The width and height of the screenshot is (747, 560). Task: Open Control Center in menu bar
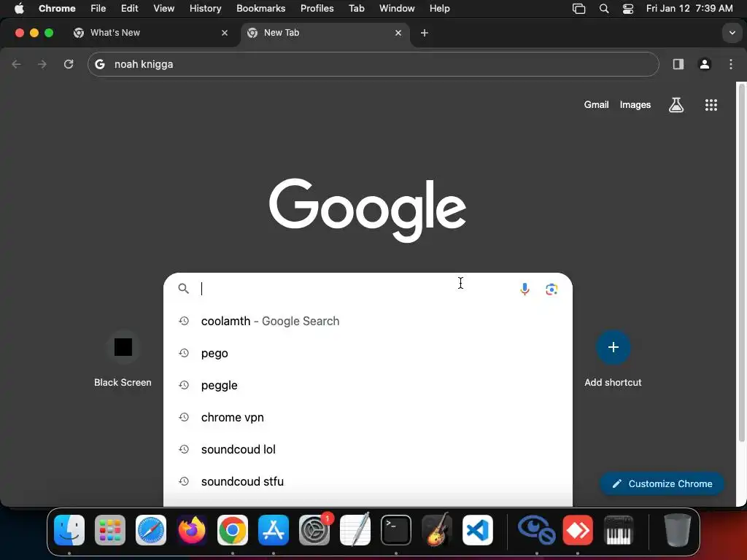628,8
